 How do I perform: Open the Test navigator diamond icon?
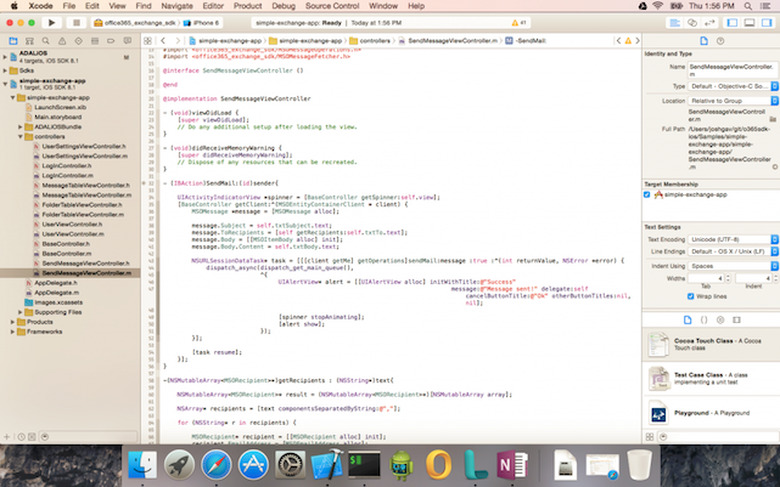pyautogui.click(x=78, y=41)
